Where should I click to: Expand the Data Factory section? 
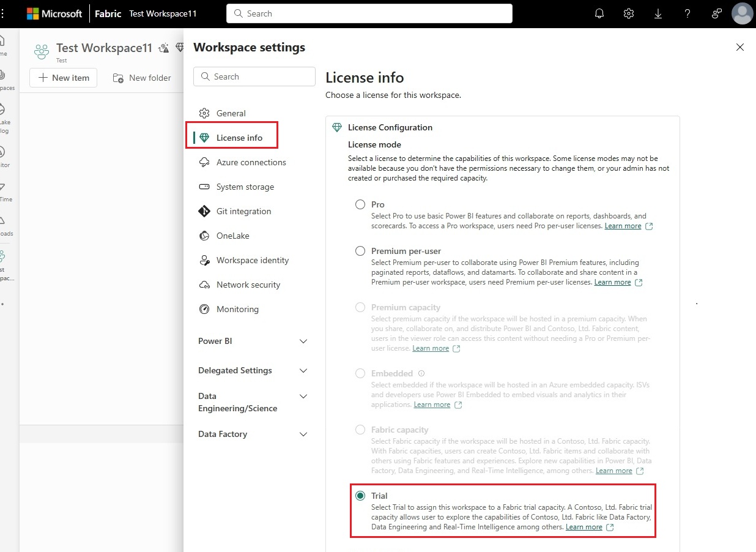pos(303,434)
